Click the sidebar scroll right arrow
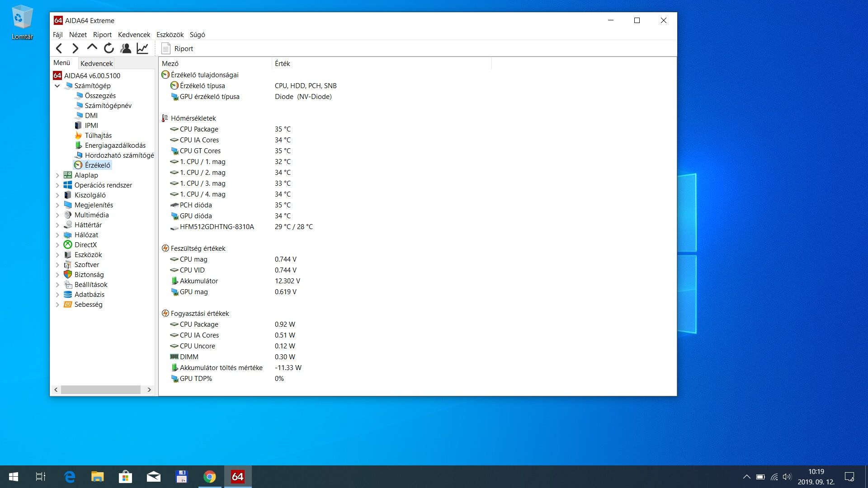 [149, 389]
